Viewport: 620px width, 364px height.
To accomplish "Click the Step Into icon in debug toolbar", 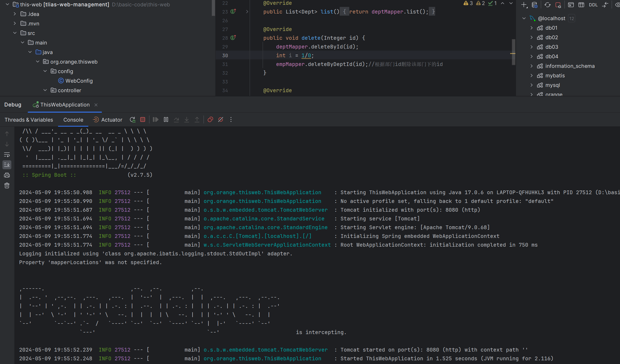I will [x=186, y=119].
